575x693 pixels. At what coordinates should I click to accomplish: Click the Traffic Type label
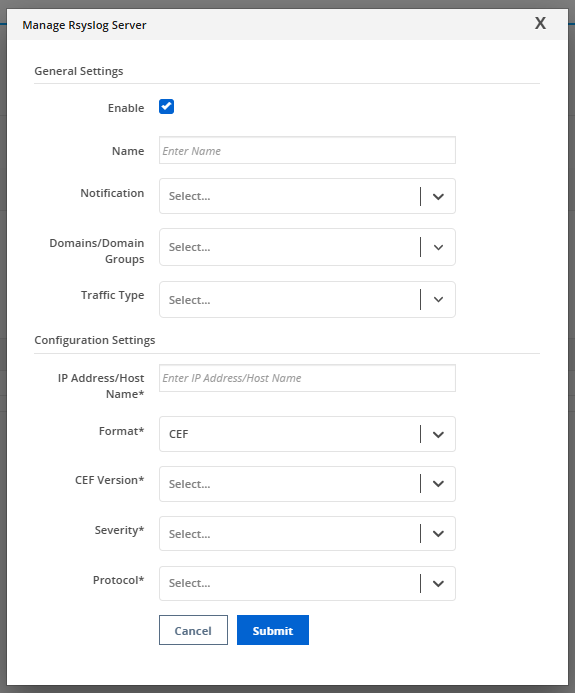point(112,295)
